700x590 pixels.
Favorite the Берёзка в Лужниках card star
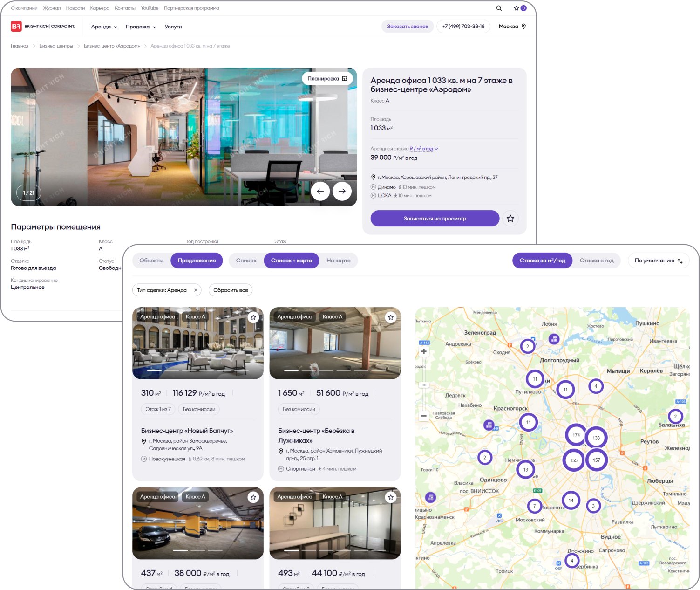pos(391,317)
